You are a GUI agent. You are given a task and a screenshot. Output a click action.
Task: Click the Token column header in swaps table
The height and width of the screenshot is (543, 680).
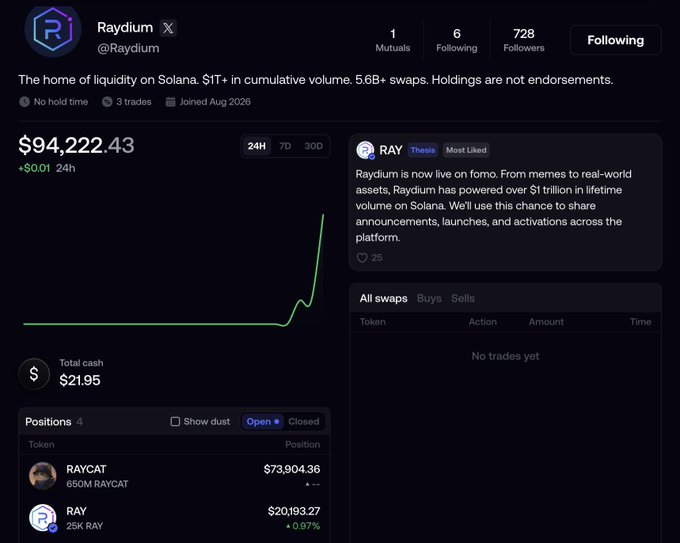(373, 322)
